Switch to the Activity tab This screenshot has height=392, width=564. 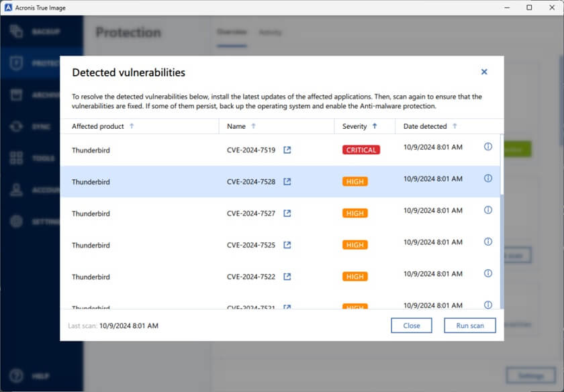tap(271, 32)
